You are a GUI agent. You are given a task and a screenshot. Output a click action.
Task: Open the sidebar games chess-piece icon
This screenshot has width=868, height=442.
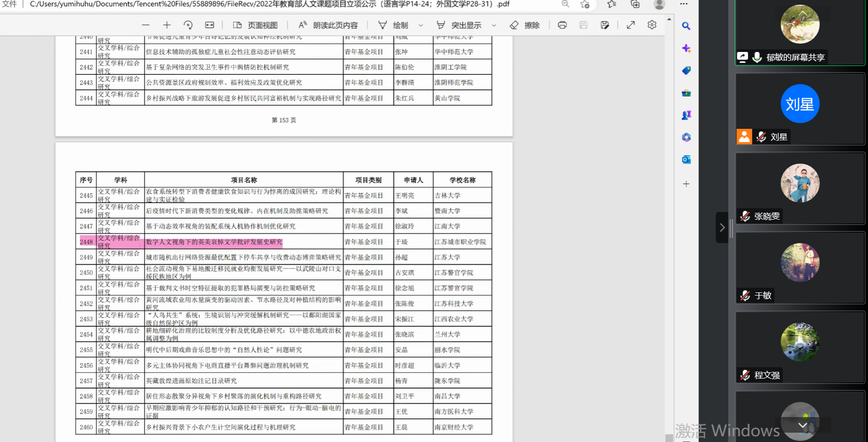[686, 115]
